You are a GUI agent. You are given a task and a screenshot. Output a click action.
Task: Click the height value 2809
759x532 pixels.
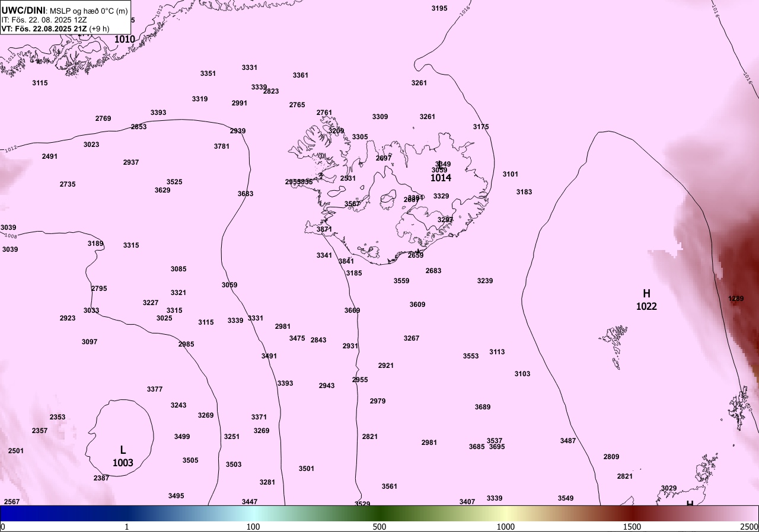(x=611, y=457)
